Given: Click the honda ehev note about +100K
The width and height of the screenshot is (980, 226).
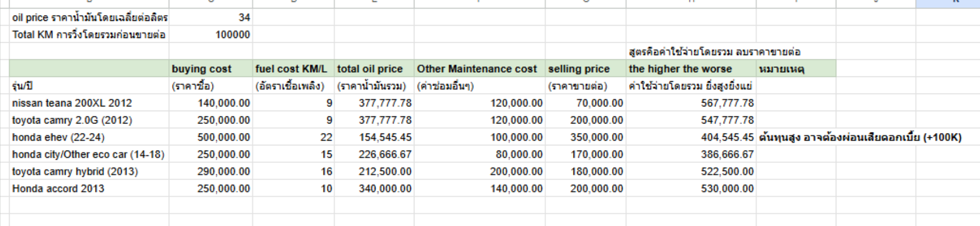Looking at the screenshot, I should click(860, 137).
